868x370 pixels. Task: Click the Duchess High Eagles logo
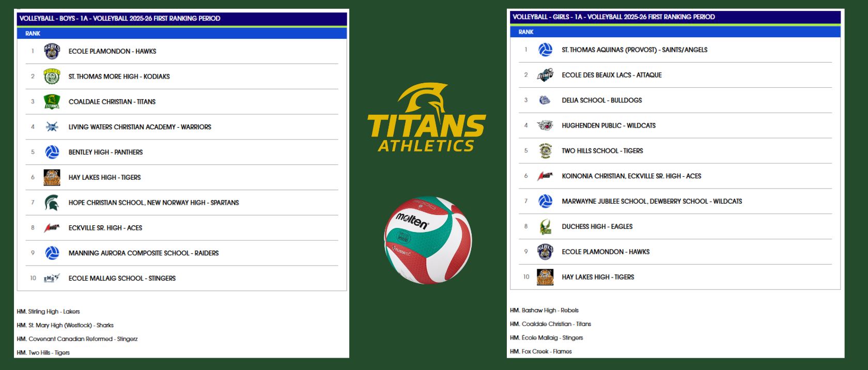click(545, 226)
